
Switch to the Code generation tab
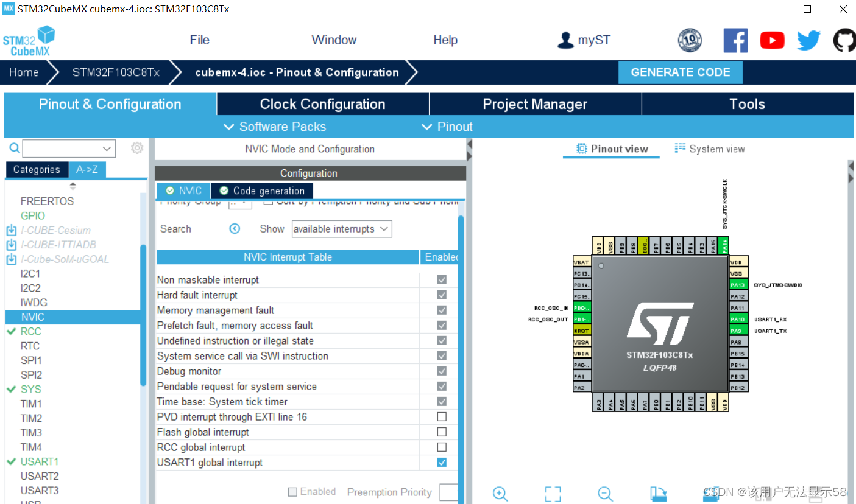[x=262, y=191]
